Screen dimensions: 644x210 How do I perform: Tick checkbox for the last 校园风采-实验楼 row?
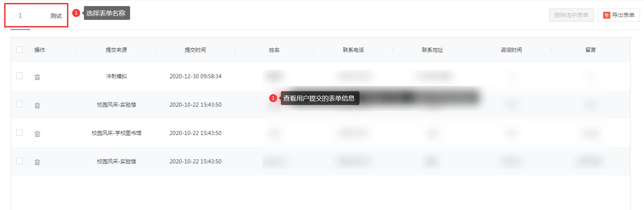pos(19,161)
